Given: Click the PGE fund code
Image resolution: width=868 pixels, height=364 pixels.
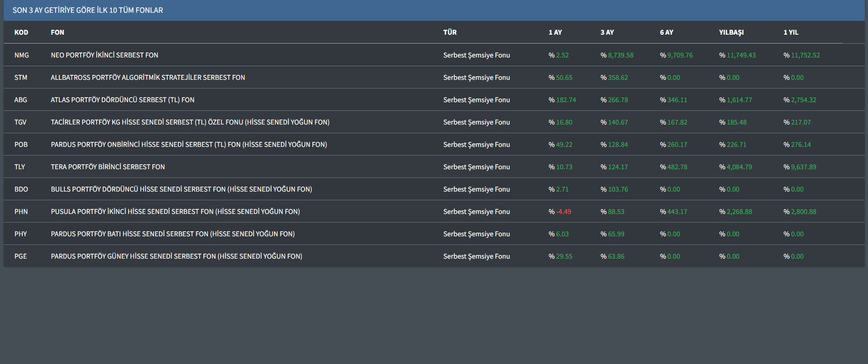Looking at the screenshot, I should (x=21, y=256).
